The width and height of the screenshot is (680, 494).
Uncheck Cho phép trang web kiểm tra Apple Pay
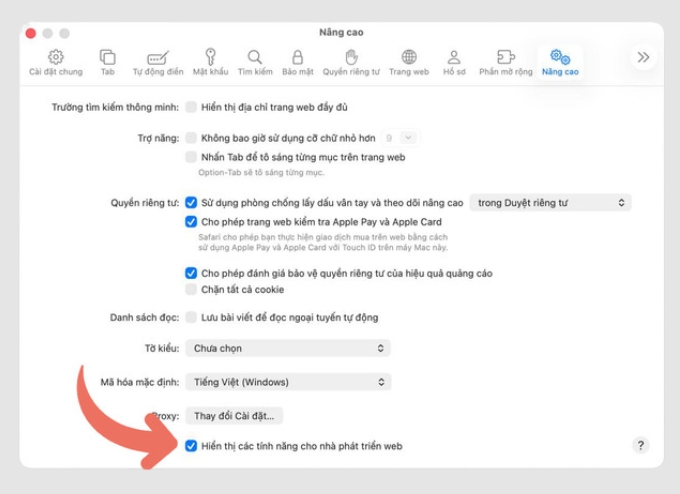pyautogui.click(x=191, y=222)
